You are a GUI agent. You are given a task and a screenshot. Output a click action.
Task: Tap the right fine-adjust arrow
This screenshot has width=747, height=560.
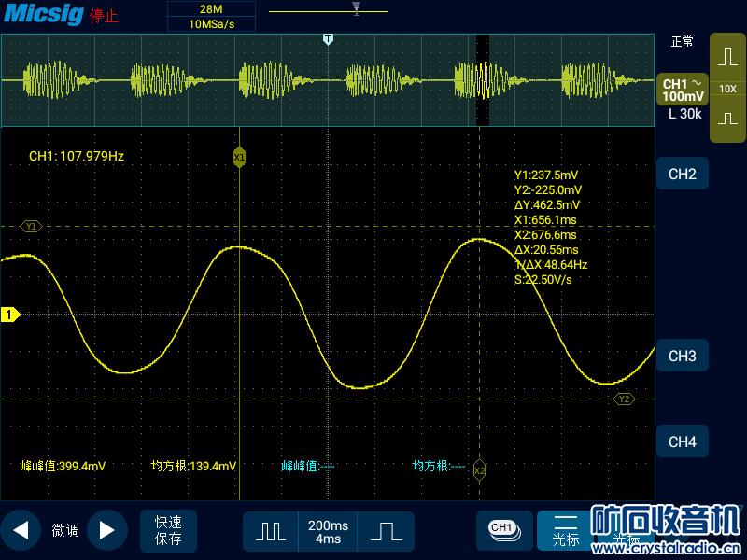106,530
